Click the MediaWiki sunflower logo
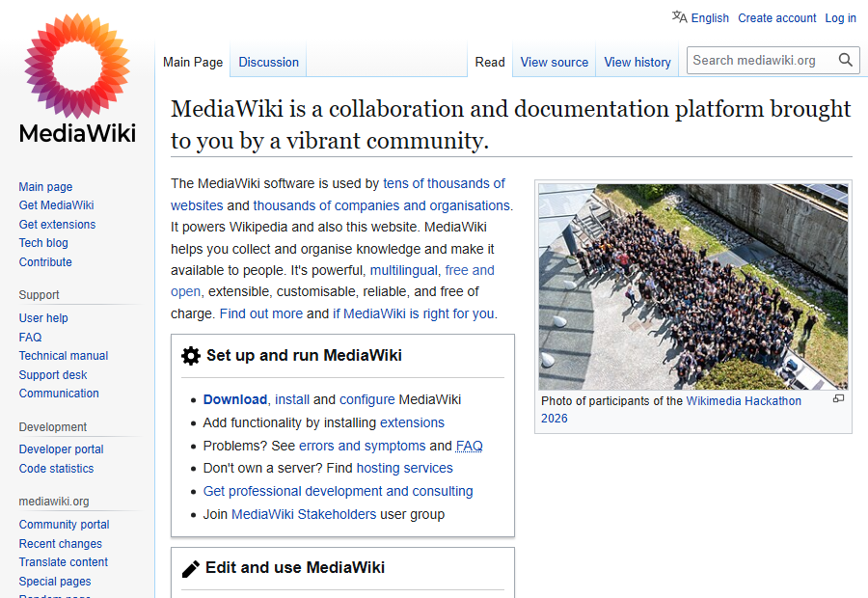Screen dimensions: 868x598 point(77,66)
